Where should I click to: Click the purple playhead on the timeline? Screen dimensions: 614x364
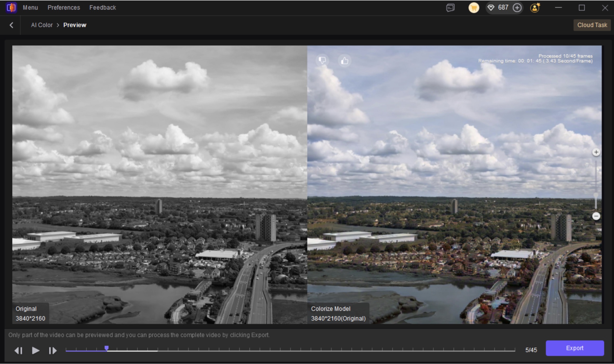(106, 348)
